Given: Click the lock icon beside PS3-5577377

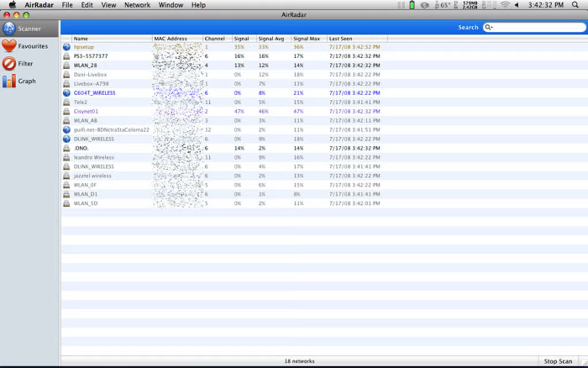Looking at the screenshot, I should pos(66,57).
